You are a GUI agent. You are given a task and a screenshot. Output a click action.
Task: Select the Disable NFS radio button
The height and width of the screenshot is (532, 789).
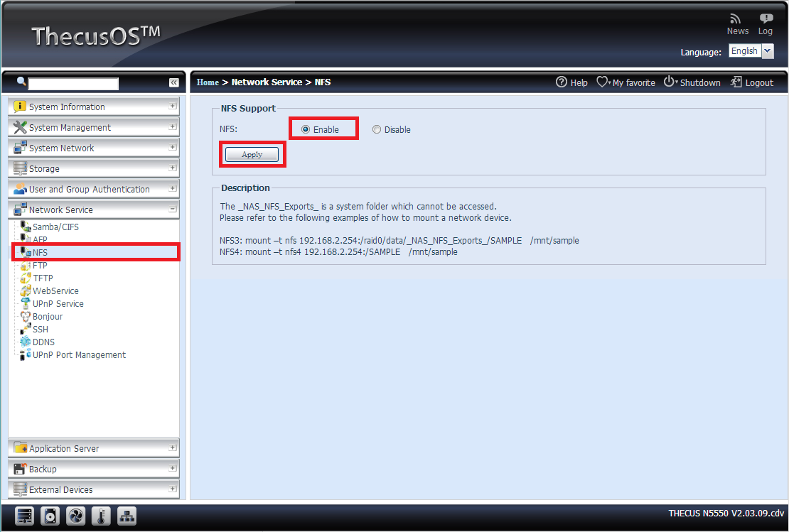pyautogui.click(x=377, y=130)
